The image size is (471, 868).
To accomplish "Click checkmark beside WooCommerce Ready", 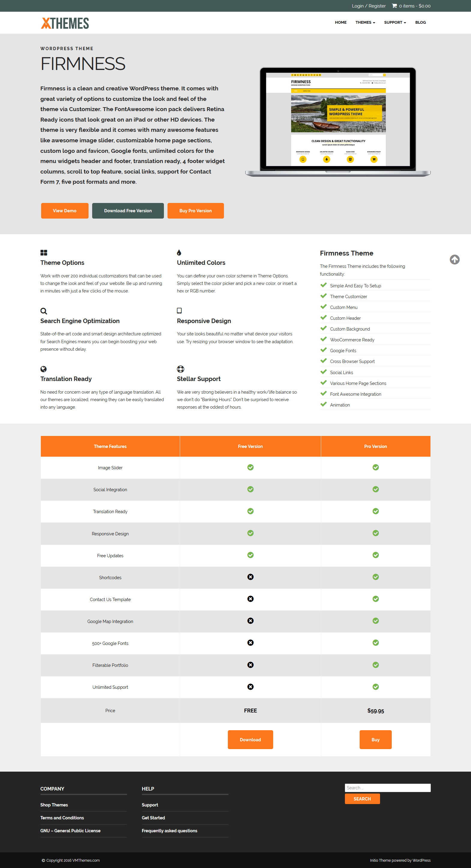I will 323,339.
